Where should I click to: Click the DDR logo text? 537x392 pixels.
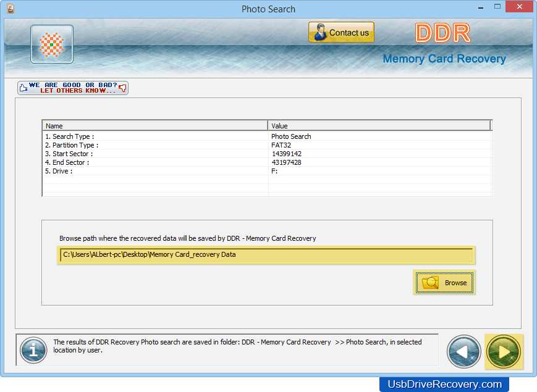pos(442,33)
